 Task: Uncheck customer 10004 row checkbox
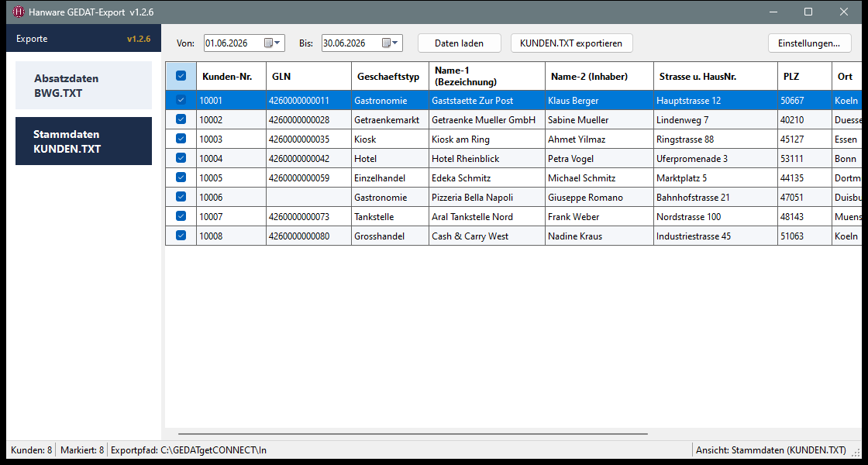pos(181,158)
